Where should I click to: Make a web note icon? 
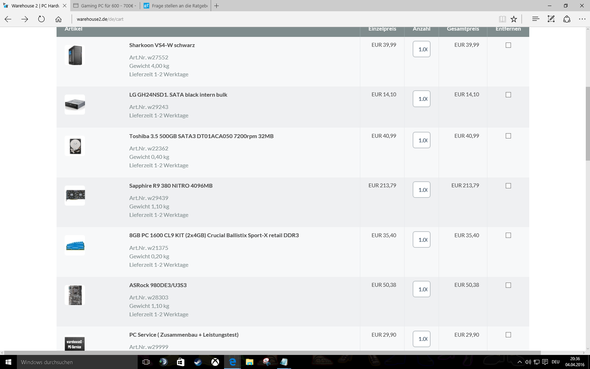[551, 19]
